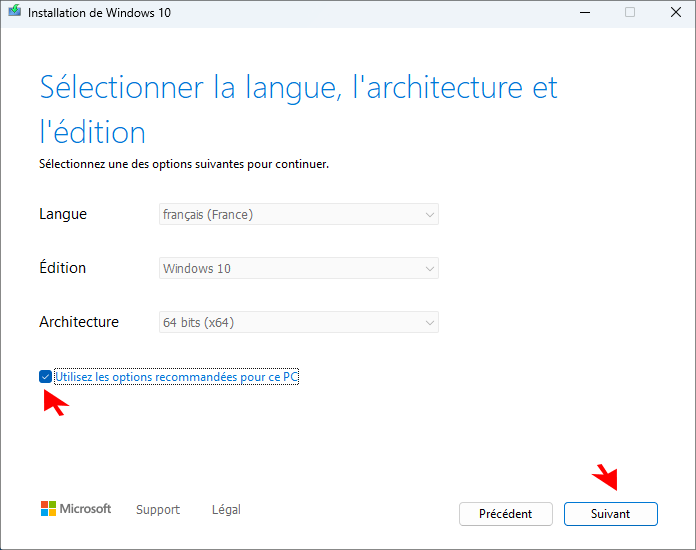Uncheck the recommended options for this PC checkbox

click(x=45, y=377)
